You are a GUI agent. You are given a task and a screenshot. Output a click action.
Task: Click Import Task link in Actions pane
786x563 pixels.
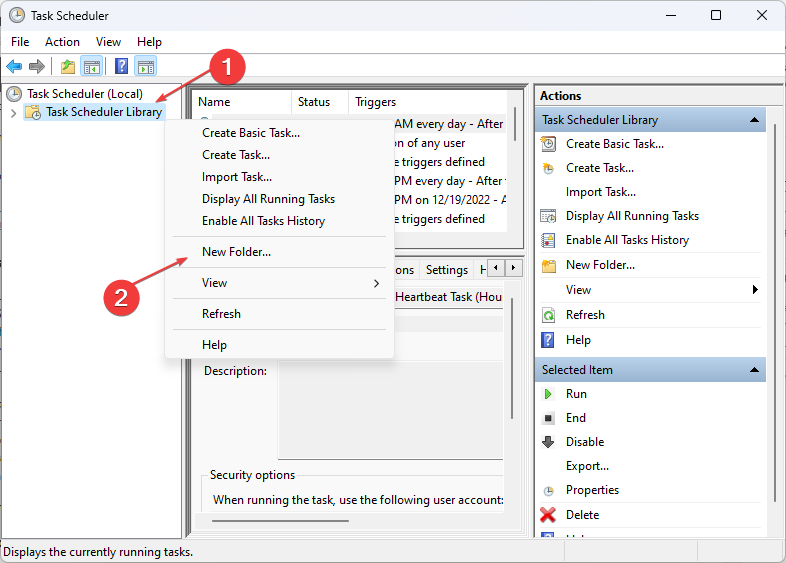(601, 192)
